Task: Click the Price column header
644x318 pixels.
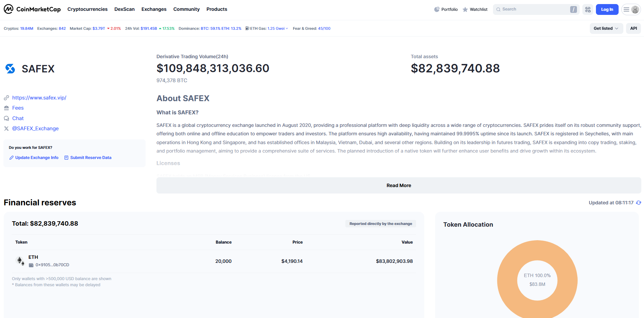Action: pos(298,242)
